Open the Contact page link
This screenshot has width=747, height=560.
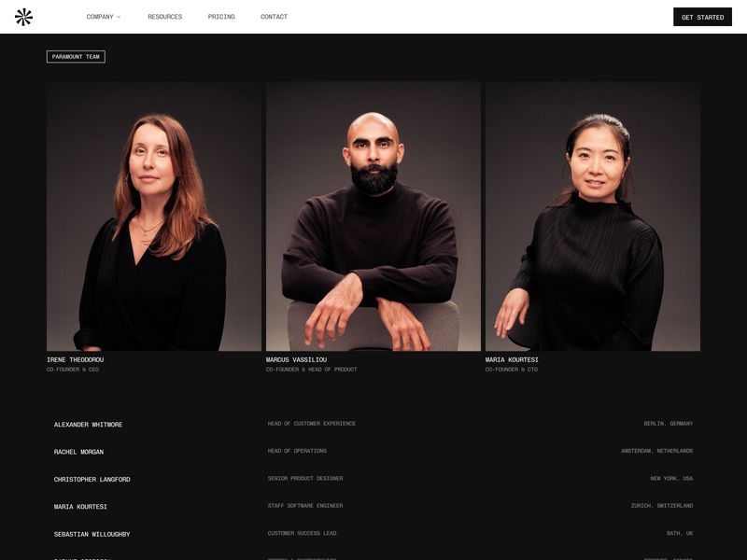click(274, 17)
